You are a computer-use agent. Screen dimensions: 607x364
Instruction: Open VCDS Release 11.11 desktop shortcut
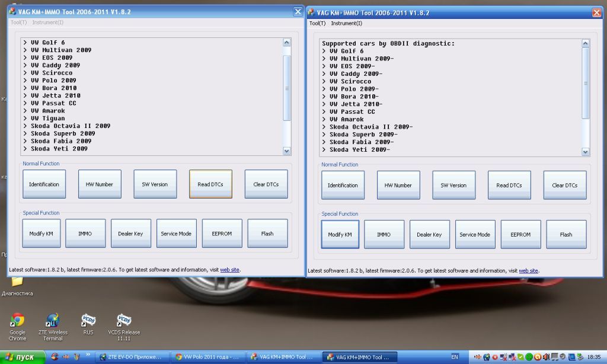(x=124, y=327)
